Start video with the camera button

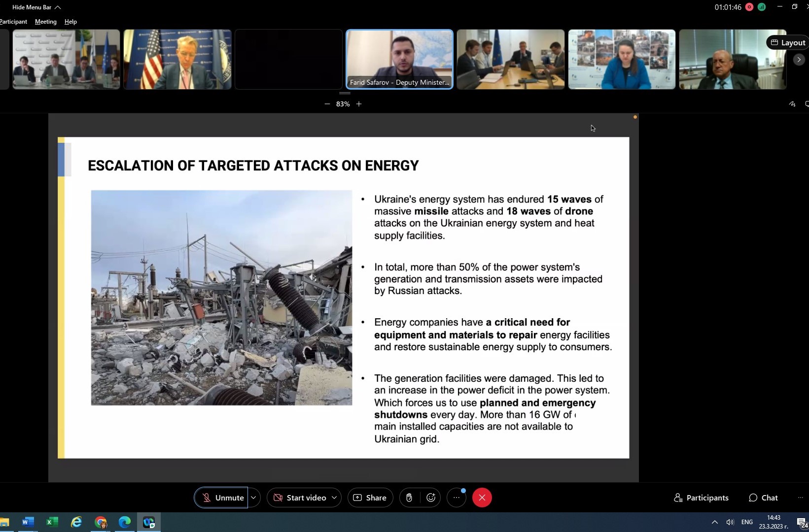(299, 498)
